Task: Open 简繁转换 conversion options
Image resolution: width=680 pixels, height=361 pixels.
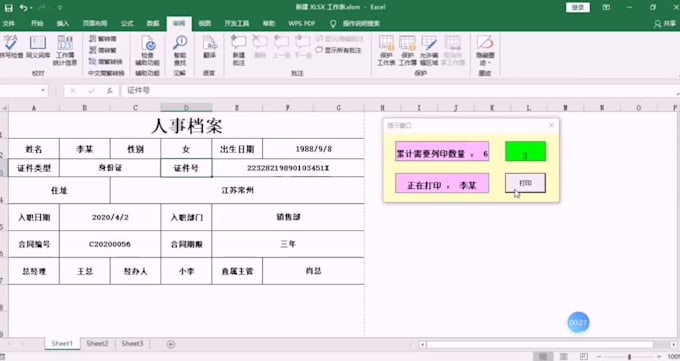Action: [105, 61]
